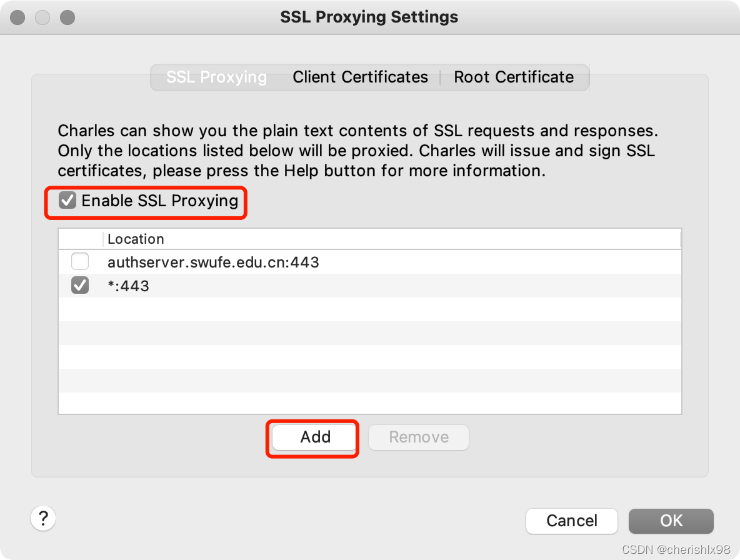740x560 pixels.
Task: Select the SSL Proxying tab
Action: pyautogui.click(x=217, y=77)
